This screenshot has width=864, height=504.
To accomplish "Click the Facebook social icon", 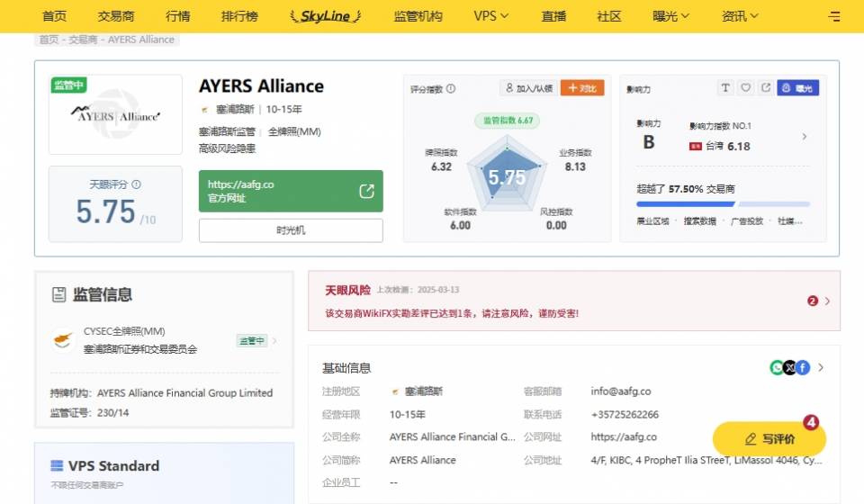I will pyautogui.click(x=803, y=367).
